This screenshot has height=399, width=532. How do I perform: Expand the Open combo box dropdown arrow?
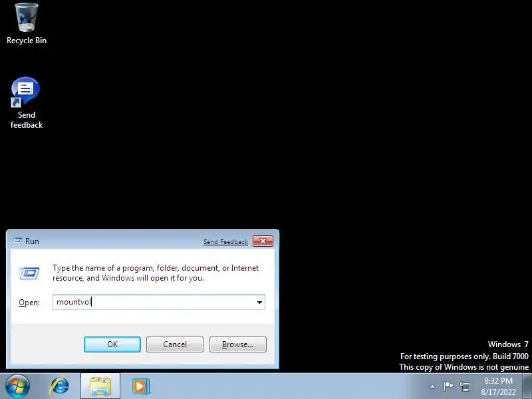(259, 302)
